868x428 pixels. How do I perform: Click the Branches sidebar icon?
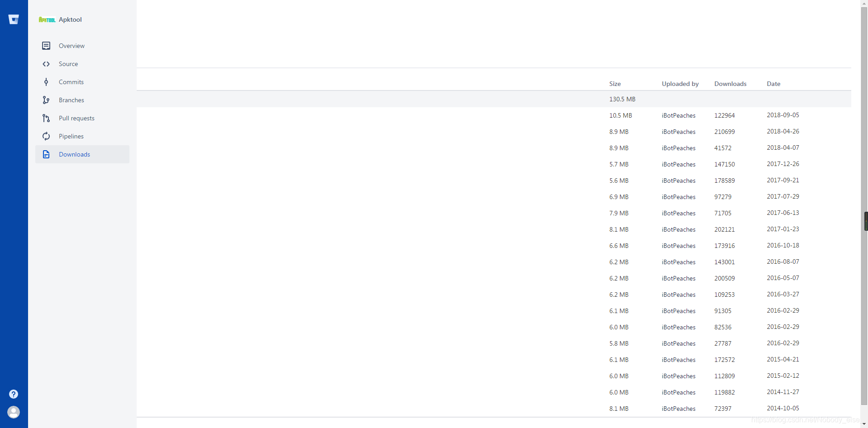click(46, 100)
